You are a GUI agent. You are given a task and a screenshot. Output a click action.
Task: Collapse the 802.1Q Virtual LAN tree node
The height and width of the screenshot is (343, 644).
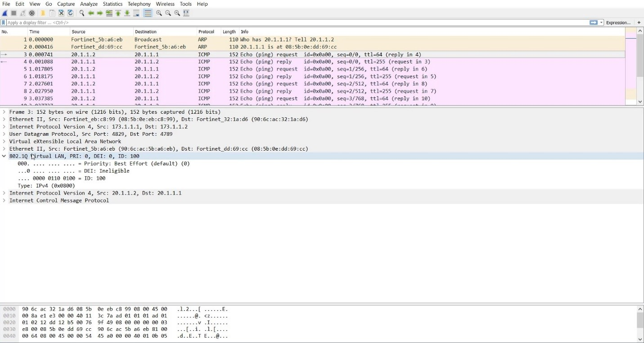coord(4,156)
